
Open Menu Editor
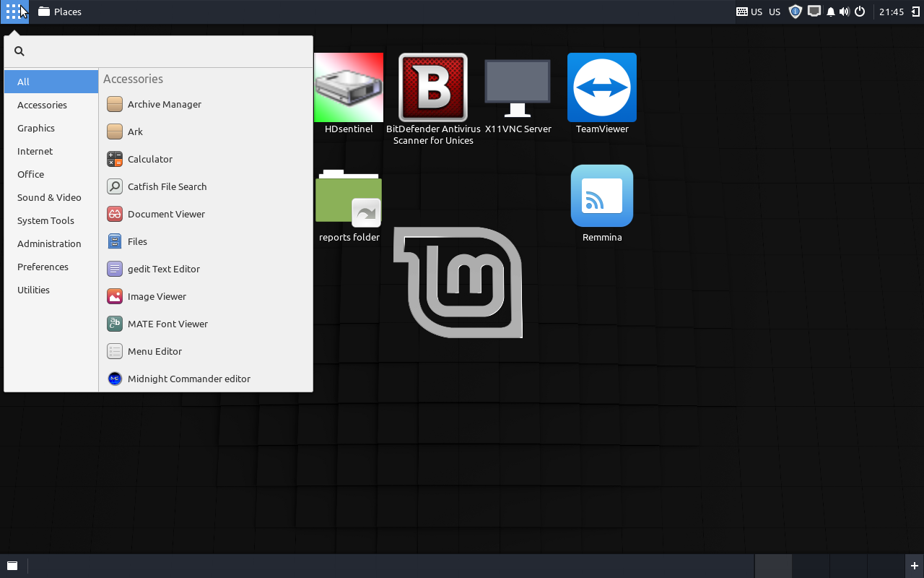(205, 351)
